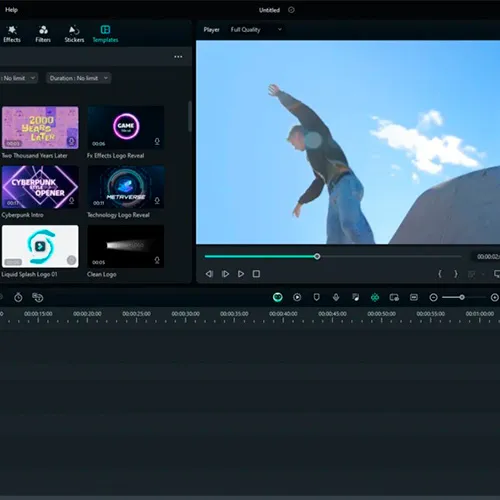Open the Effects panel
Image resolution: width=500 pixels, height=500 pixels.
(x=12, y=34)
